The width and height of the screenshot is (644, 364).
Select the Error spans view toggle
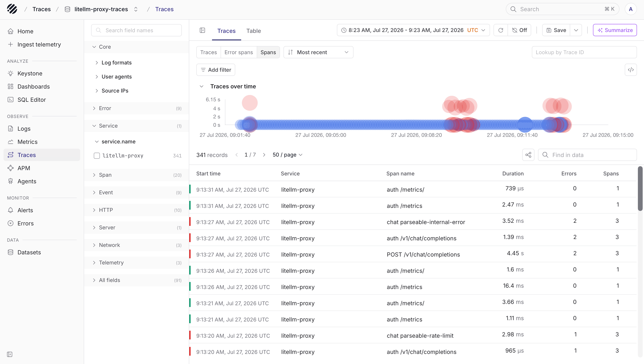click(x=239, y=52)
